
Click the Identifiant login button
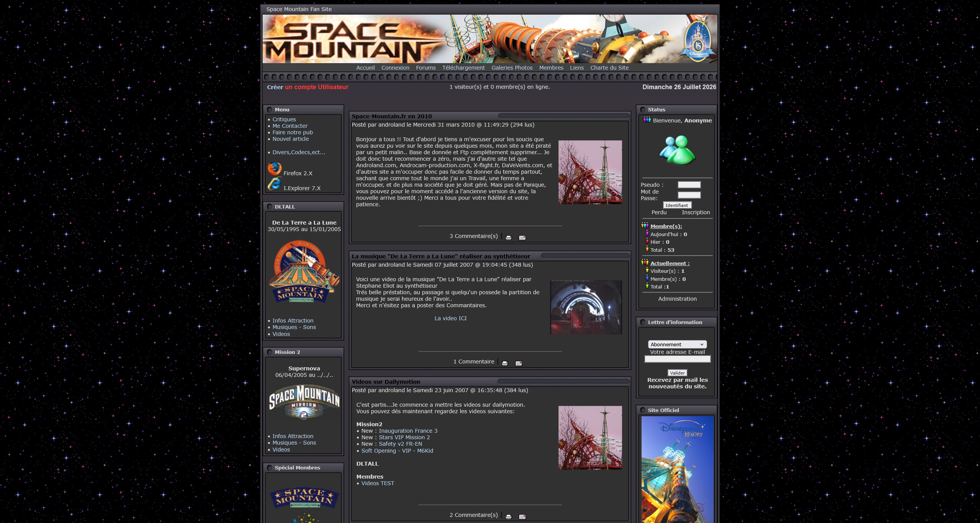click(677, 205)
